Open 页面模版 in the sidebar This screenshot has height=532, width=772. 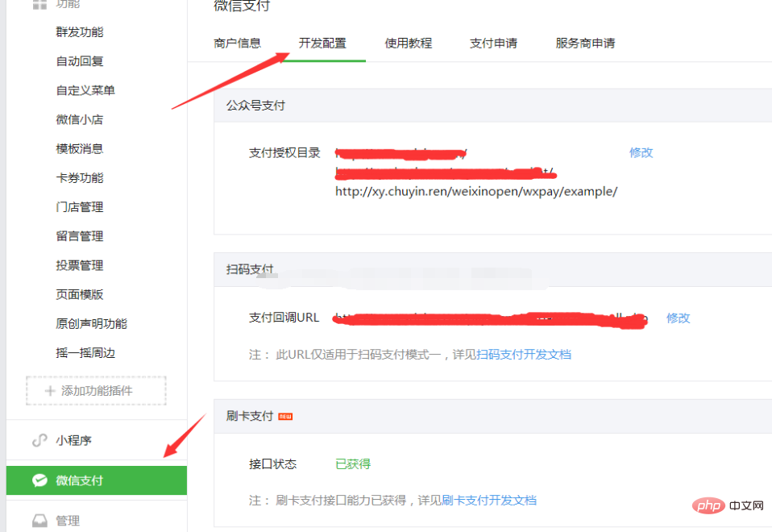tap(80, 294)
